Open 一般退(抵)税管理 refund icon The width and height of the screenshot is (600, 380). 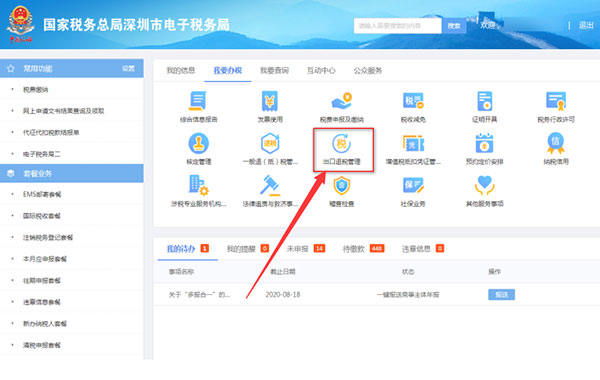(270, 144)
